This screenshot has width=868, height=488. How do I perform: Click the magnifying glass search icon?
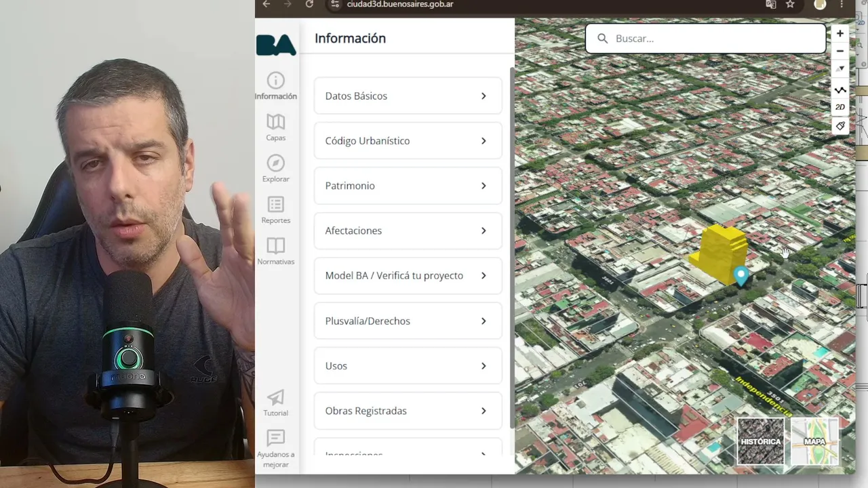pyautogui.click(x=602, y=39)
